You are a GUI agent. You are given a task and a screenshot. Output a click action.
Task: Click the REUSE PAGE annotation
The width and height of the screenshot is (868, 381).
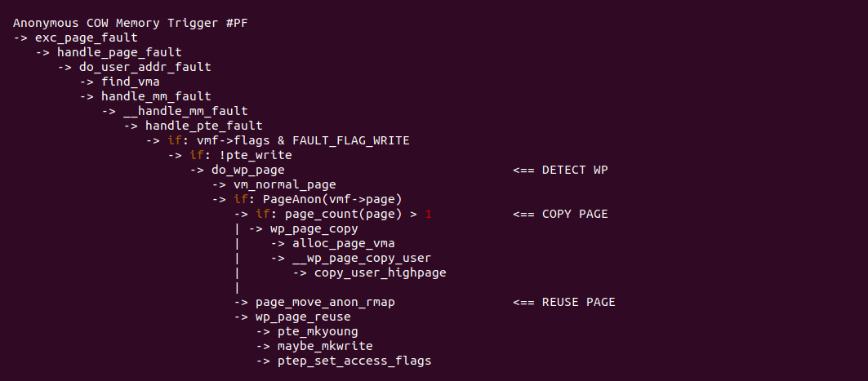click(578, 302)
